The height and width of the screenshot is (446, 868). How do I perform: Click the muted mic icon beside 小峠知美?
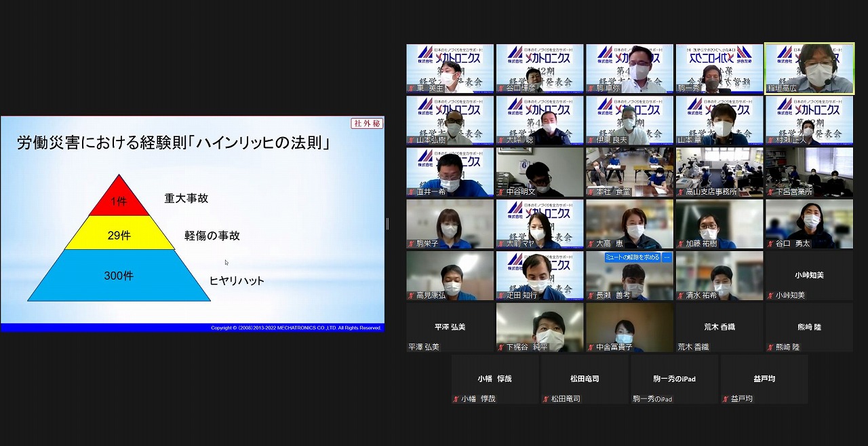(770, 295)
